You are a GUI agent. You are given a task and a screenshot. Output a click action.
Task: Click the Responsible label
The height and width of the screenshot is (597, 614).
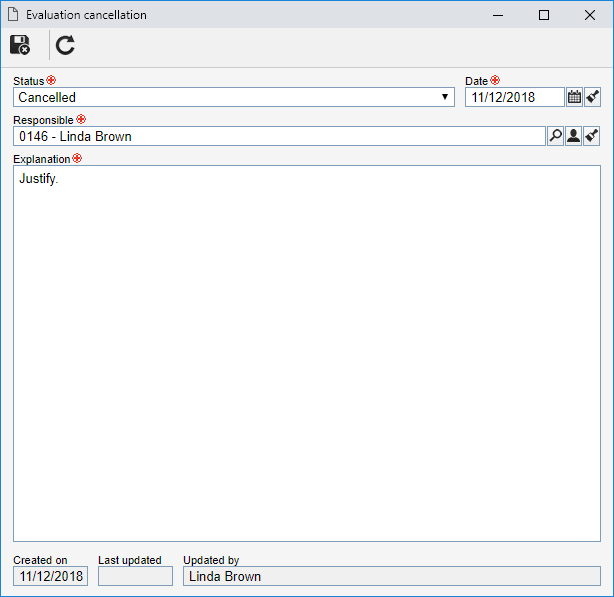click(x=43, y=120)
